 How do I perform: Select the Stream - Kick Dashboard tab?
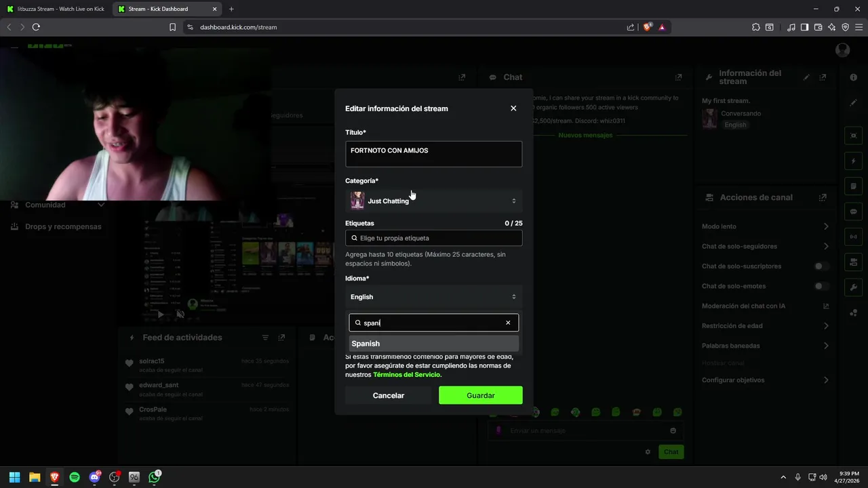[x=166, y=9]
